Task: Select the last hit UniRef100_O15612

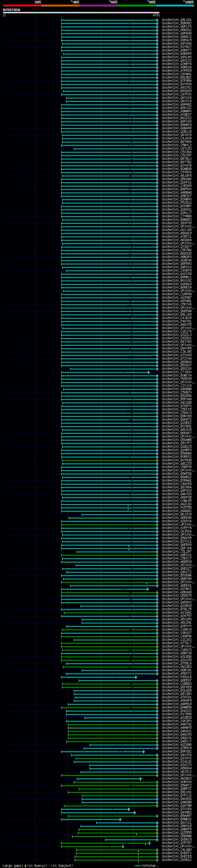Action: point(177,860)
